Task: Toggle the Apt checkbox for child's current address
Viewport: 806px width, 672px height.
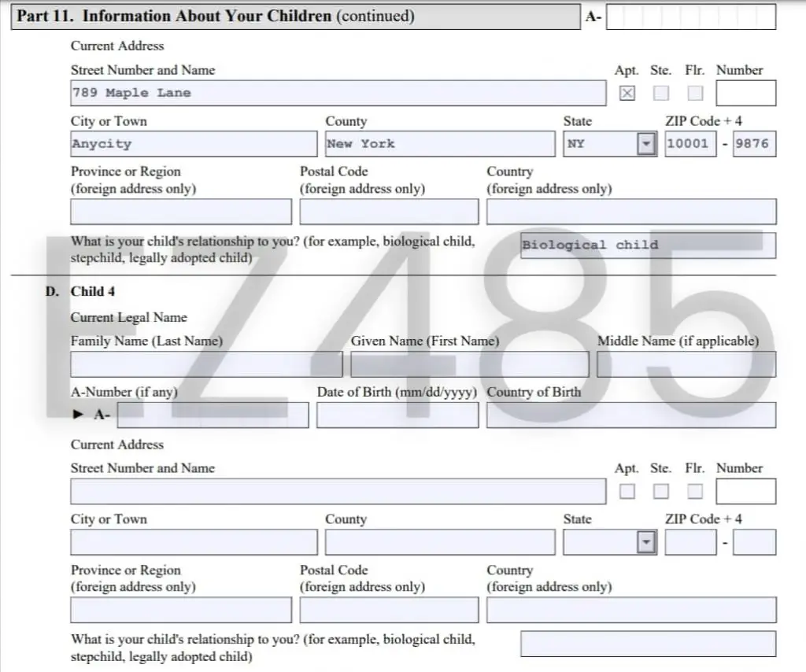Action: pos(627,93)
